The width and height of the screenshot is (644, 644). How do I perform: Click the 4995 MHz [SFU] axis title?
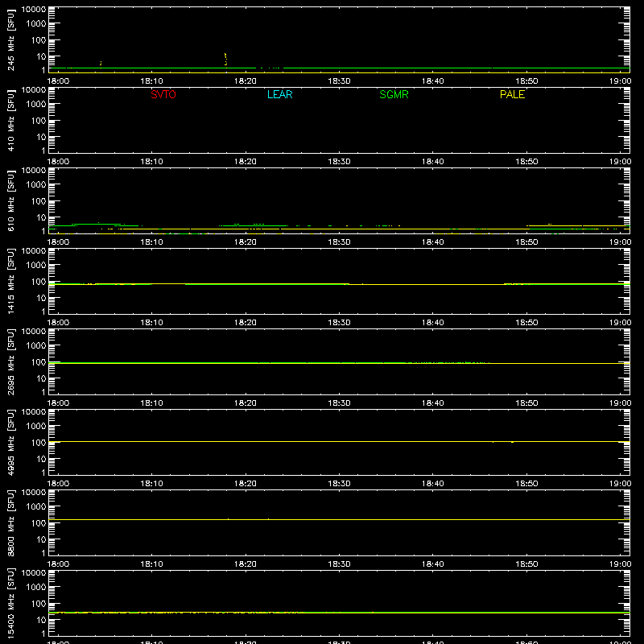[x=11, y=442]
